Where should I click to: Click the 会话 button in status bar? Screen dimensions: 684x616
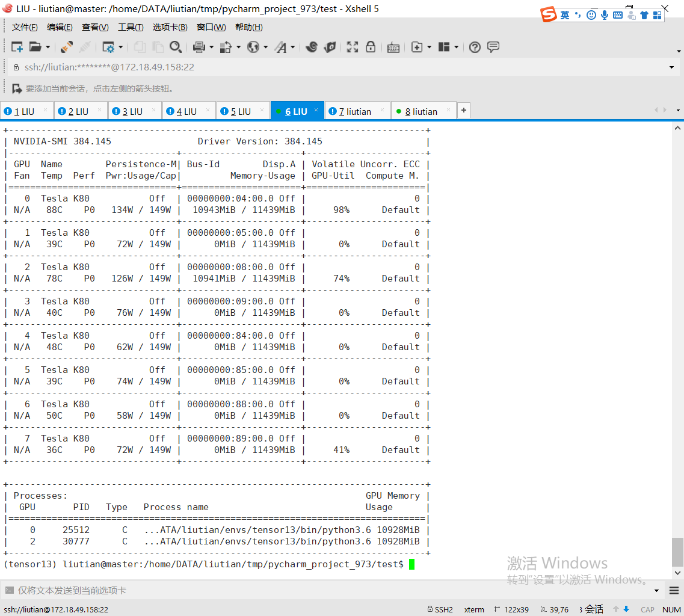591,609
